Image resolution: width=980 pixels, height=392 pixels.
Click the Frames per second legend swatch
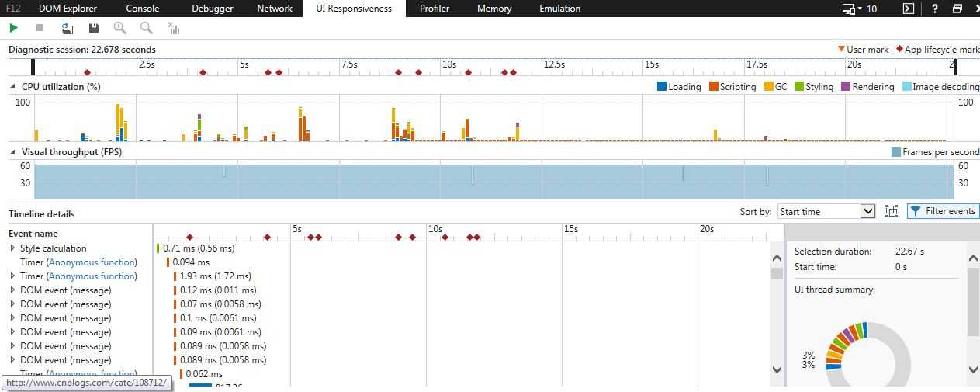[896, 152]
